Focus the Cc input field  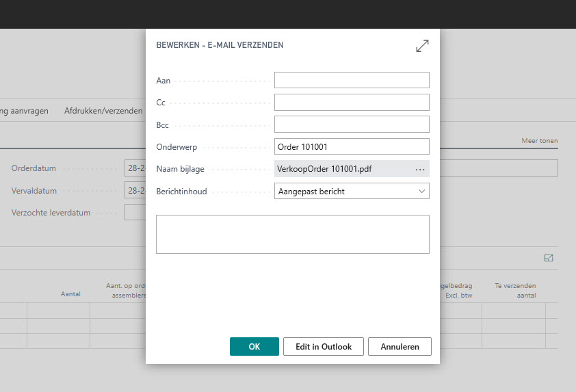click(352, 103)
